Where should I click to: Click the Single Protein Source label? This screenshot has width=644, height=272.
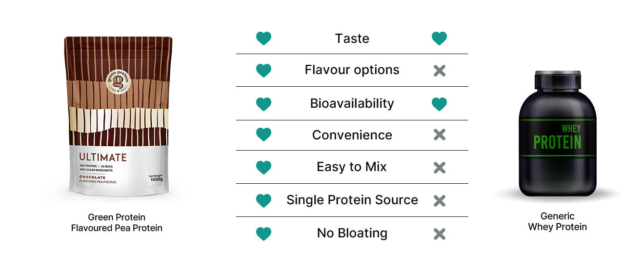pyautogui.click(x=352, y=200)
